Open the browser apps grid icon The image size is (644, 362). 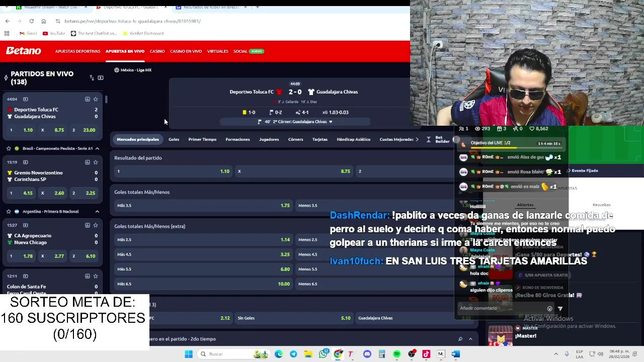point(7,33)
